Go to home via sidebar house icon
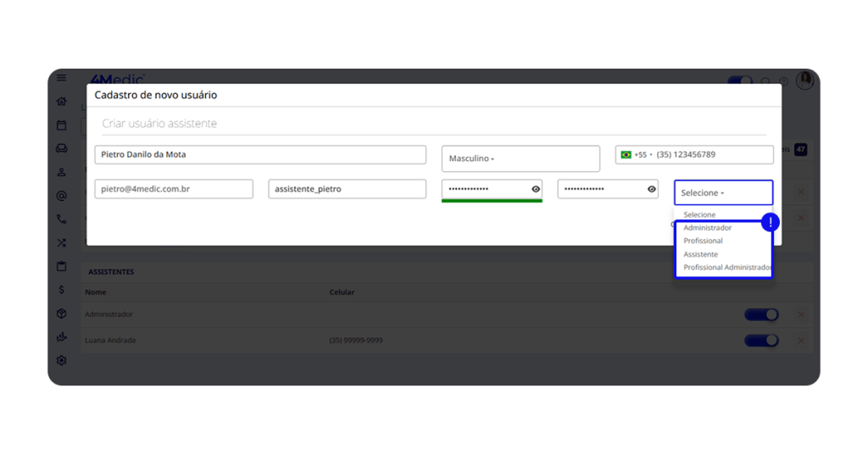 point(61,102)
